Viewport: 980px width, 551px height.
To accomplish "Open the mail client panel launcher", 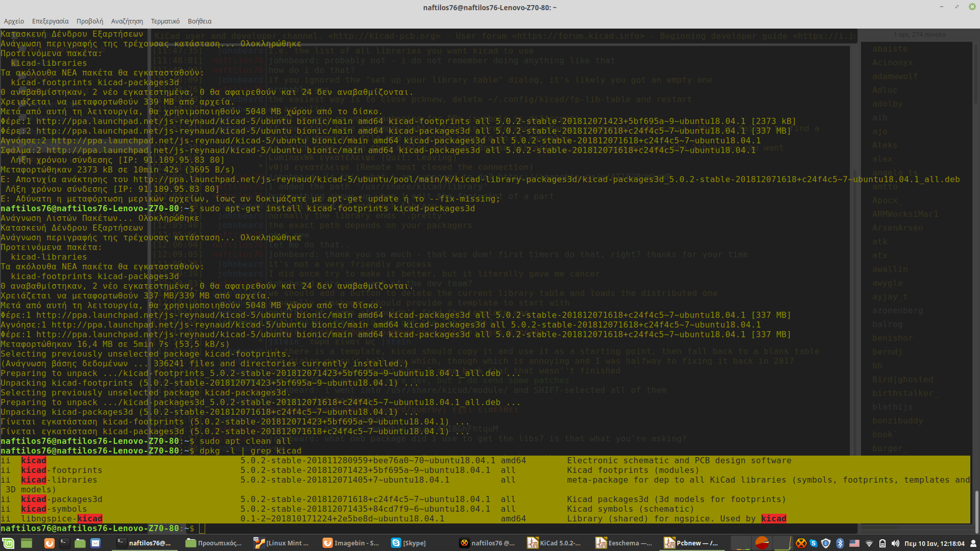I will coord(95,543).
